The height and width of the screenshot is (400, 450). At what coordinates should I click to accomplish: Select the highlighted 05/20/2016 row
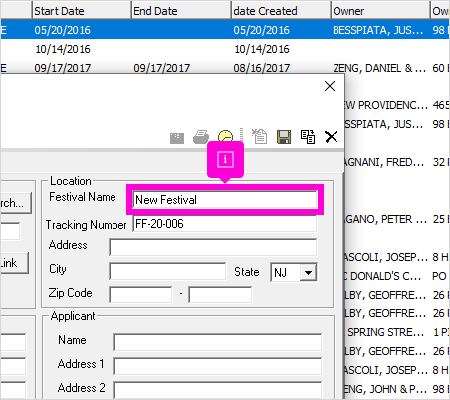click(x=225, y=30)
